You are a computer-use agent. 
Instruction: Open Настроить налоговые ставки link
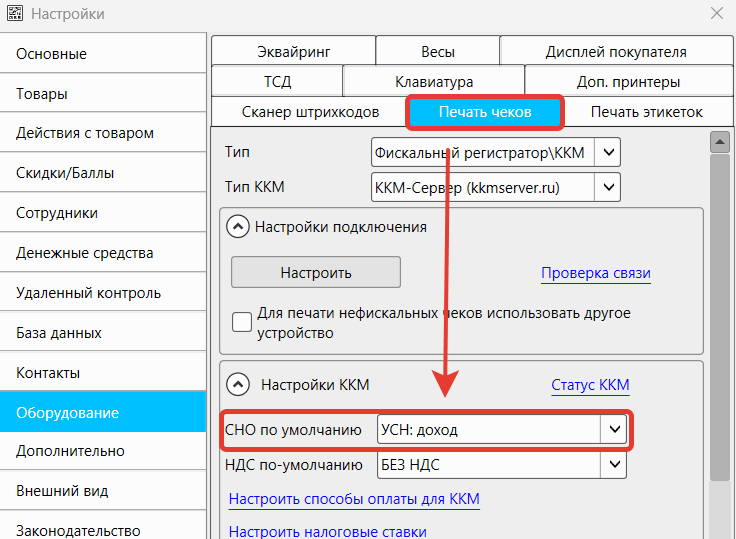tap(327, 531)
